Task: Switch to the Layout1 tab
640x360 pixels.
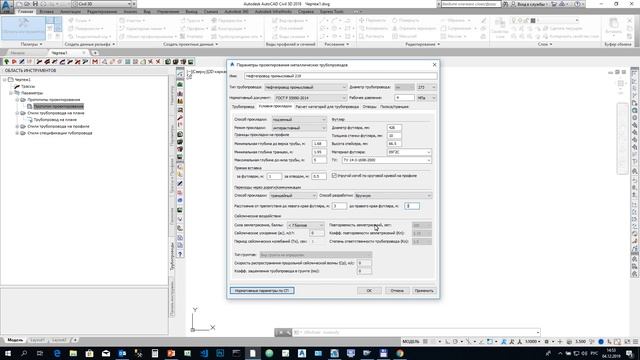Action: pos(37,340)
